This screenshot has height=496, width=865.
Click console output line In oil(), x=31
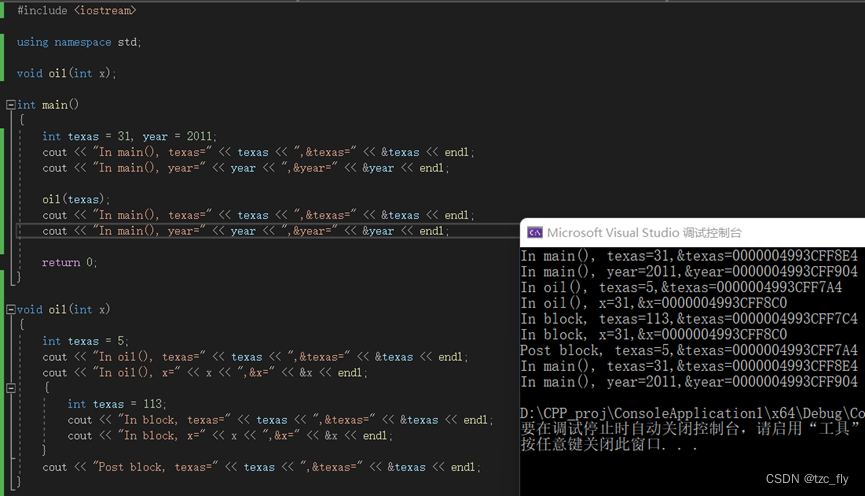pos(654,303)
